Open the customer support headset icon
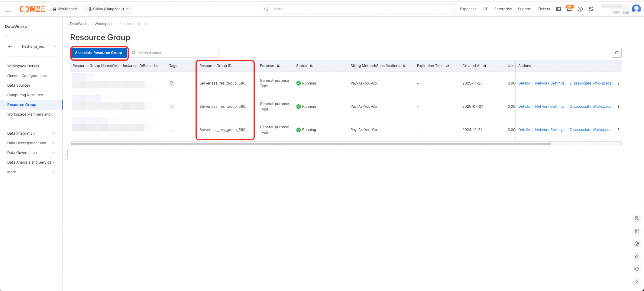644x291 pixels. tap(637, 269)
